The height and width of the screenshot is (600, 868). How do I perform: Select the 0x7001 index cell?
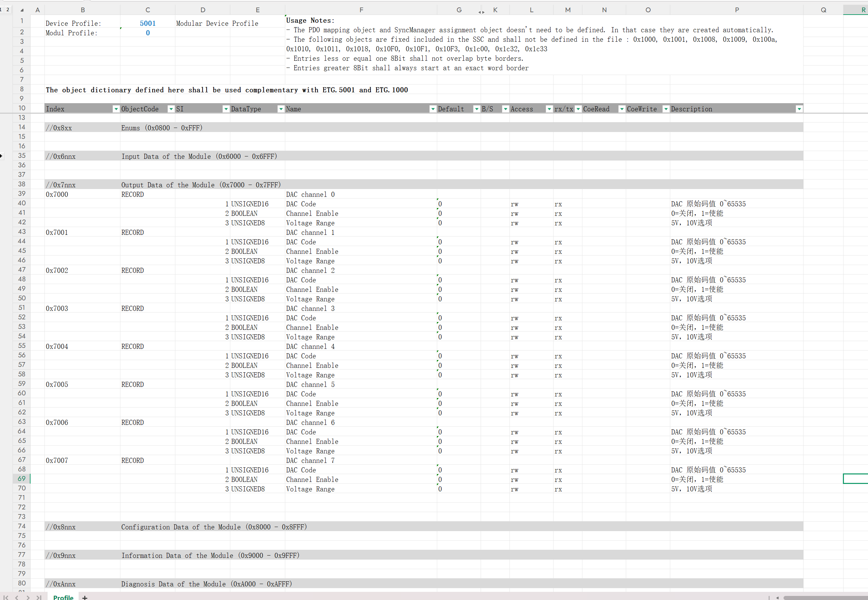pyautogui.click(x=83, y=232)
